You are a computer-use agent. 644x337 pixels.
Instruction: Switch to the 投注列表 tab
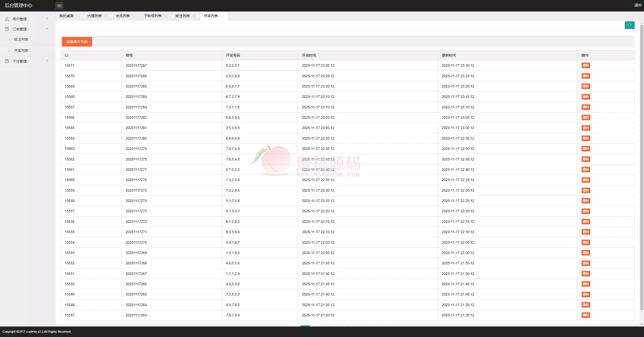[182, 16]
